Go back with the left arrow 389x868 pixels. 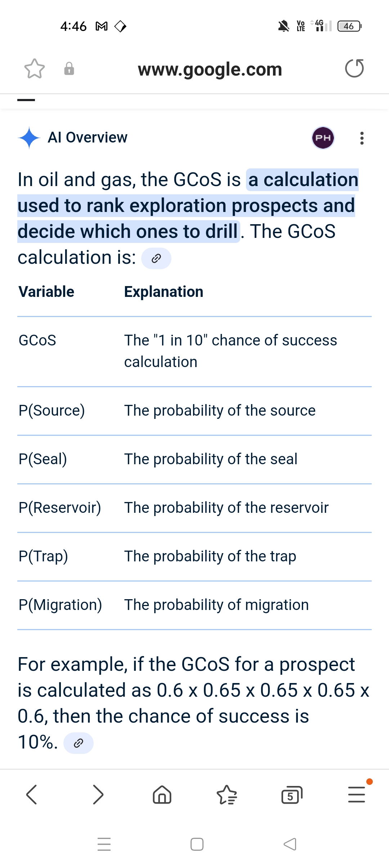point(32,795)
